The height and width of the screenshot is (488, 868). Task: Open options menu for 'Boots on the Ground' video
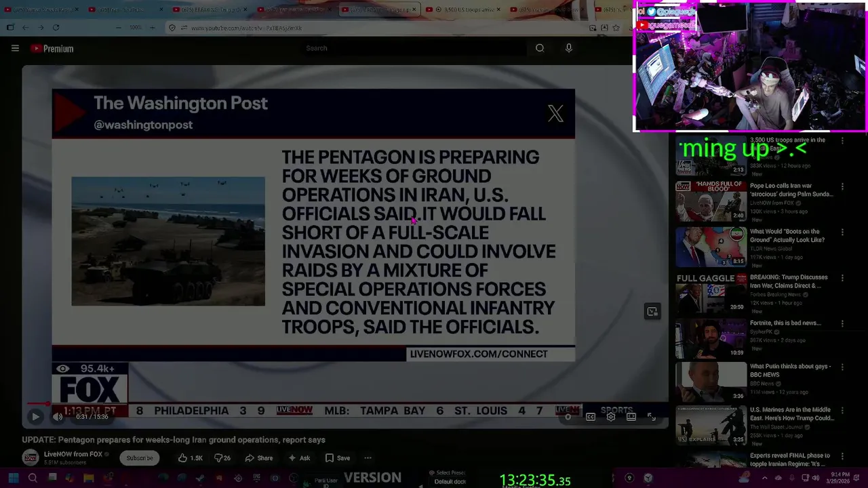(x=842, y=232)
